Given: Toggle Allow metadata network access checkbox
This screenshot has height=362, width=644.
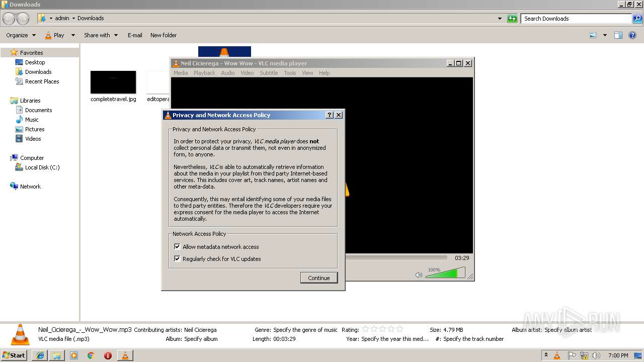Looking at the screenshot, I should (x=177, y=246).
